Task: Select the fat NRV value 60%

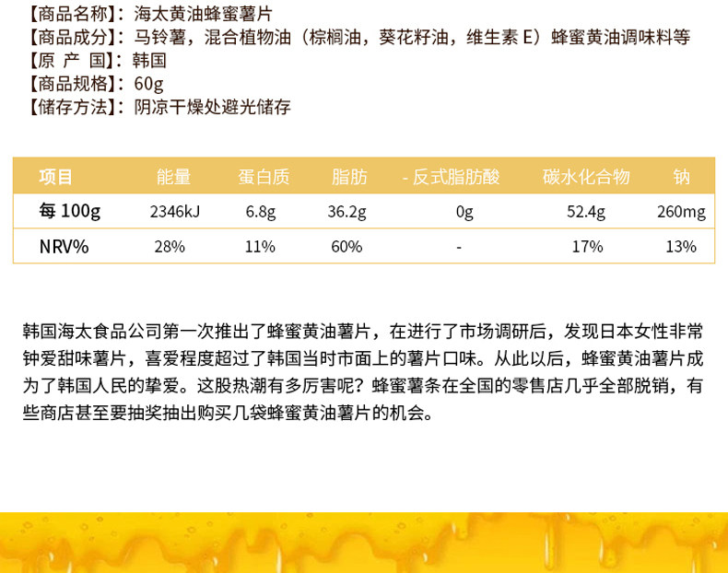Action: tap(346, 246)
